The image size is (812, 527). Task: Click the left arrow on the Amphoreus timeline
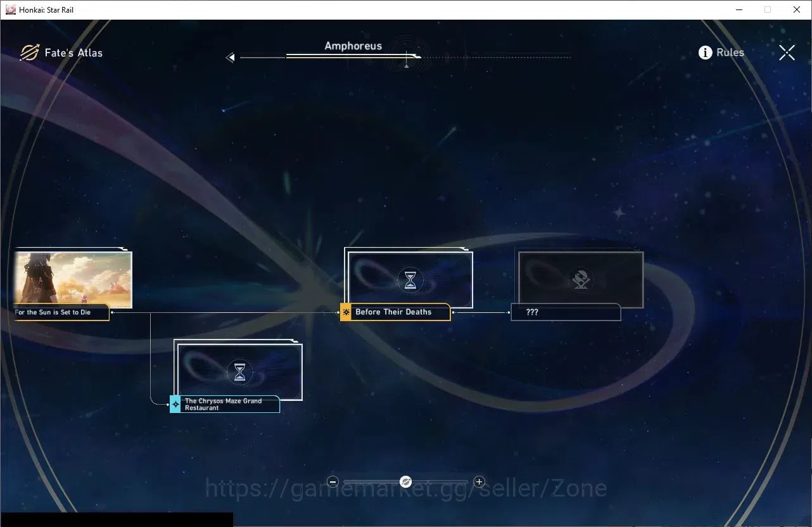[x=231, y=58]
